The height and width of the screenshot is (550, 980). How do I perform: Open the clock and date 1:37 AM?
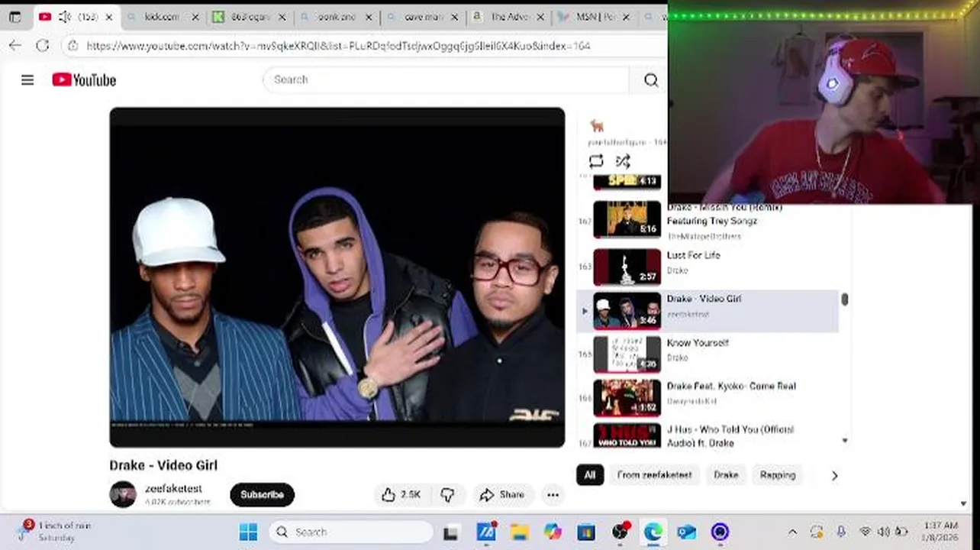[x=940, y=531]
